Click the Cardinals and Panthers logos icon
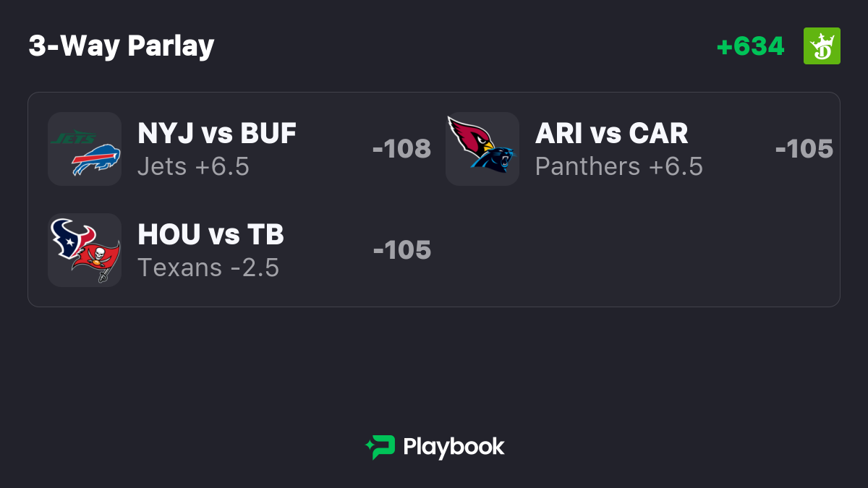 482,149
